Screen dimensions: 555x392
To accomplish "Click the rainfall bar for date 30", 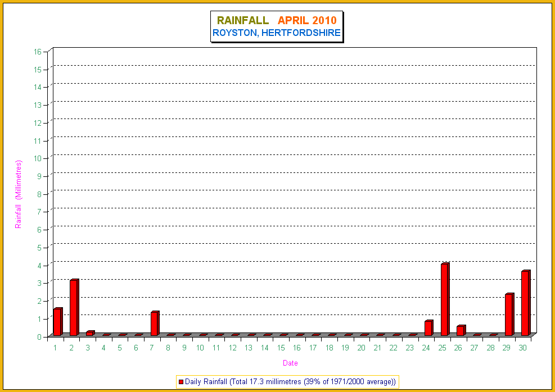I will point(526,303).
